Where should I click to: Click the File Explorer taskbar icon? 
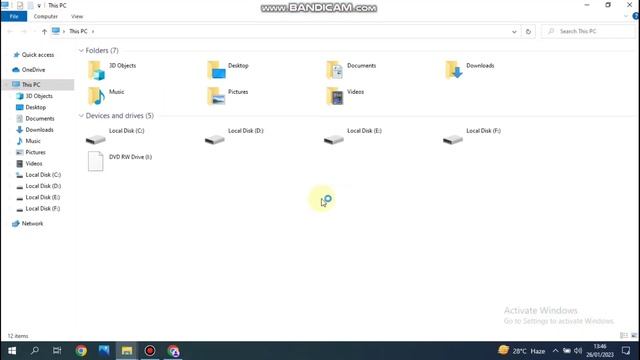tap(127, 351)
